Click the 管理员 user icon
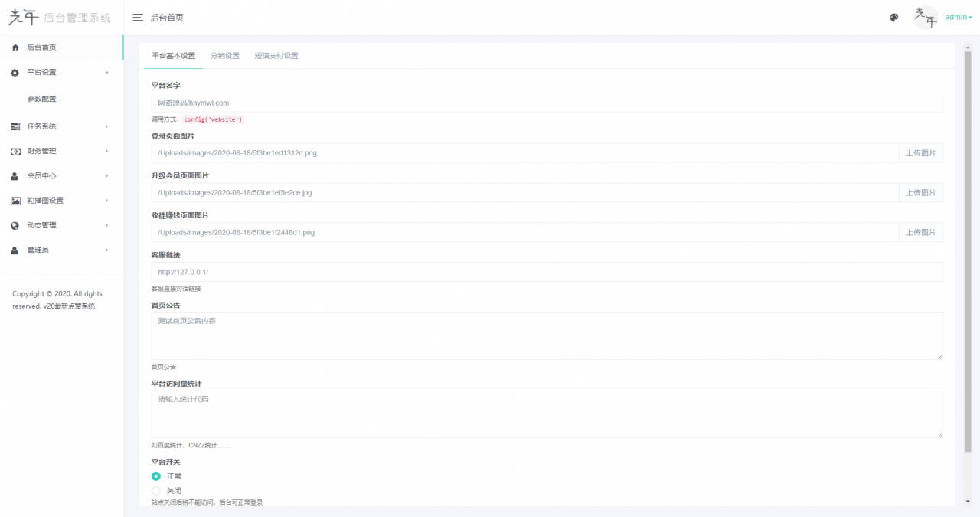 [15, 250]
